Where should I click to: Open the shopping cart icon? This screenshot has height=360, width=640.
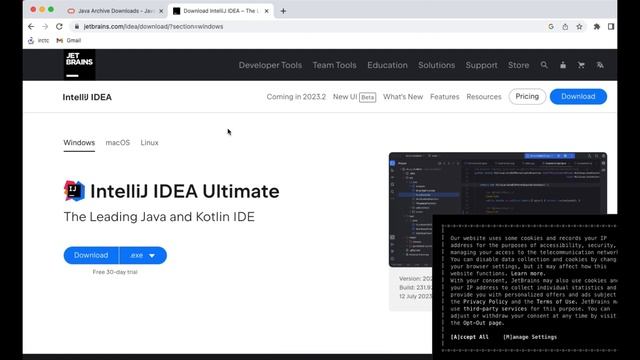[x=581, y=65]
